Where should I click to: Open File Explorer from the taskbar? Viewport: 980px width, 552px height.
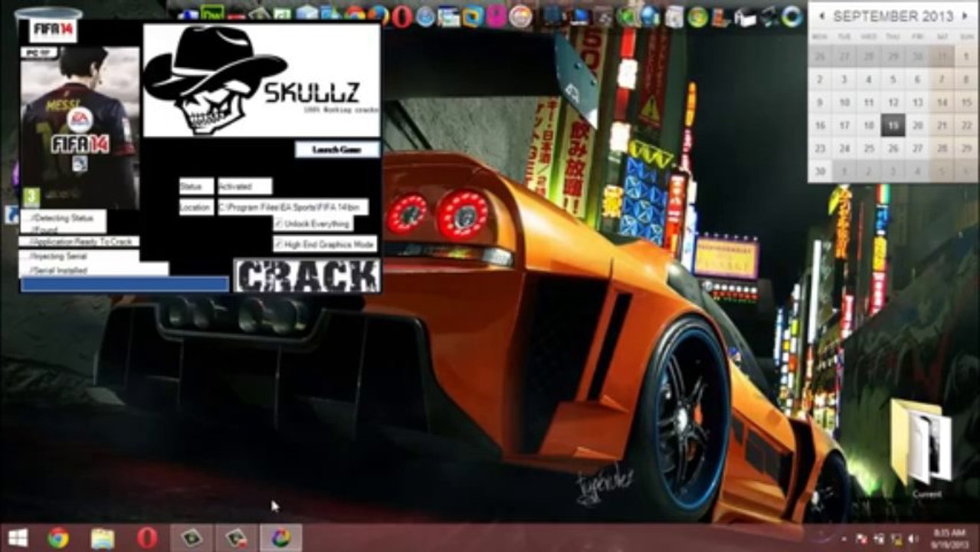click(x=102, y=538)
